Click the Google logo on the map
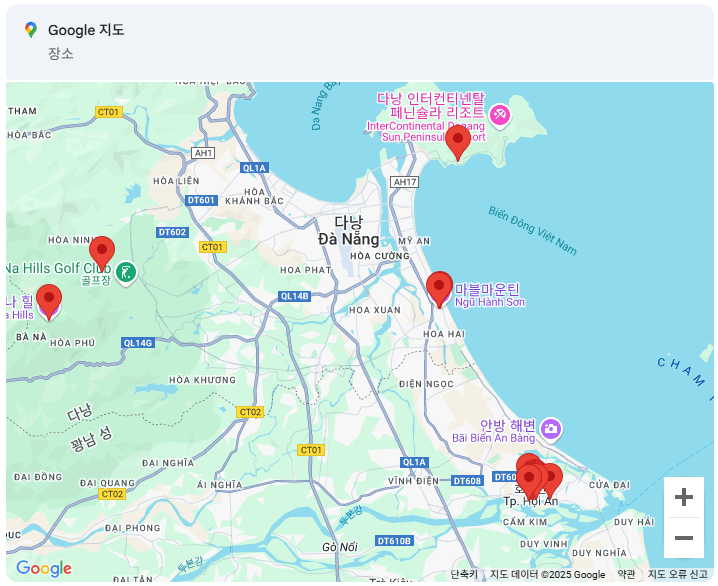The height and width of the screenshot is (586, 718). click(44, 568)
